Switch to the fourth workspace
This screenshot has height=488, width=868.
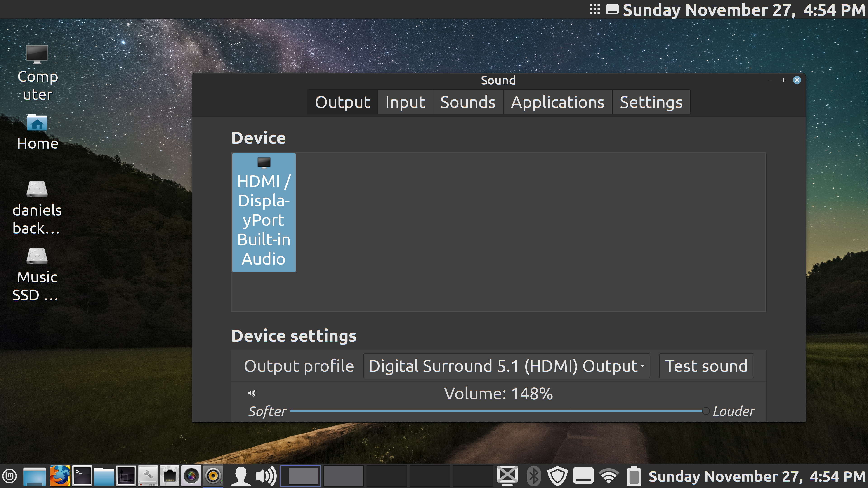430,476
